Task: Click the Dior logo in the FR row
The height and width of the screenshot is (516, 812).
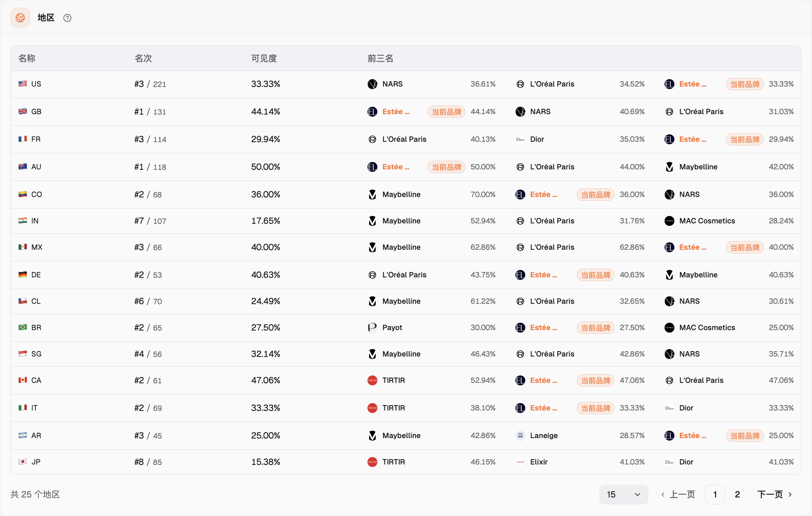Action: 520,139
